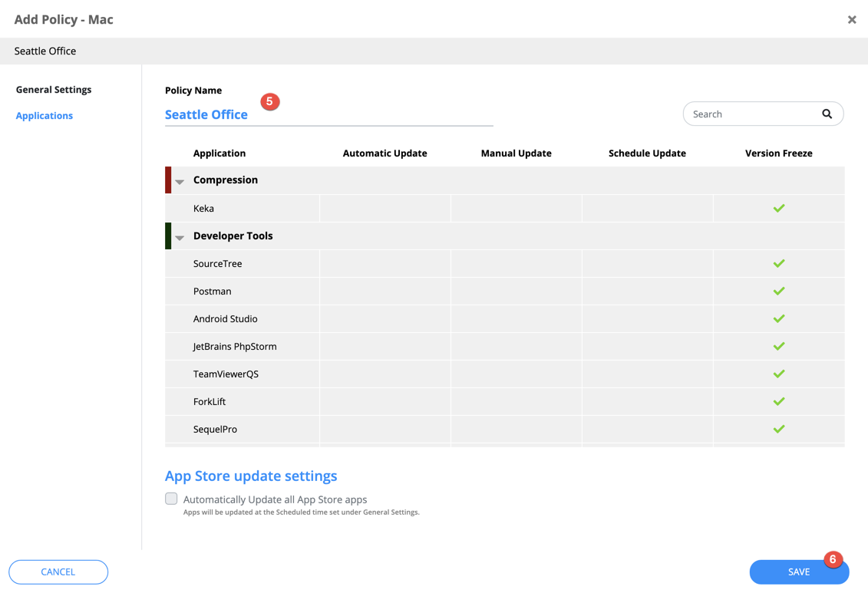Click the Automatic Update column header

click(384, 153)
